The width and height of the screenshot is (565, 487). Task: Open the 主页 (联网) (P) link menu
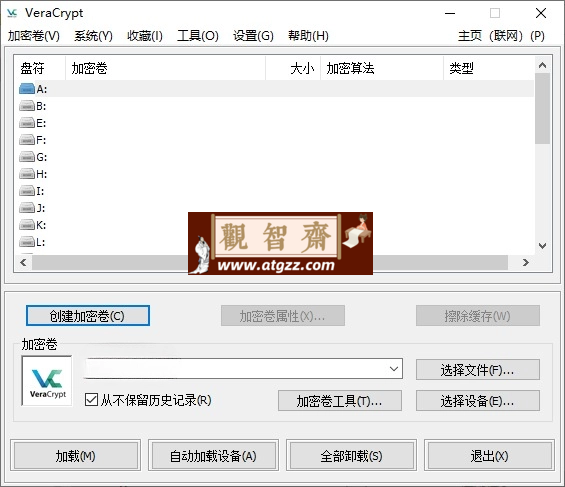click(501, 36)
